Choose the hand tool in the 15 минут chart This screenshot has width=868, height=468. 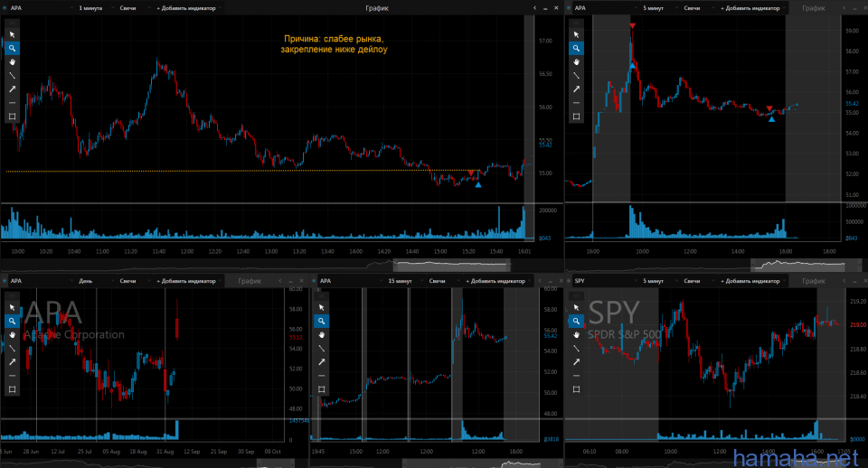pos(322,334)
